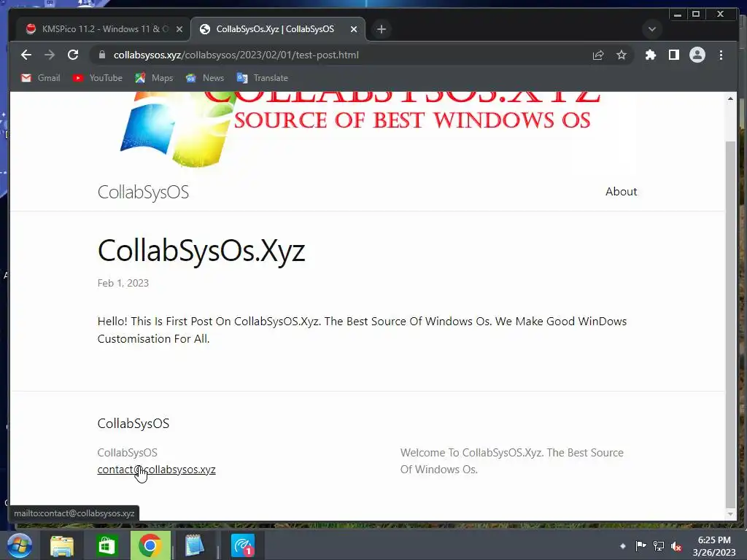This screenshot has width=747, height=560.
Task: Open the Notepad taskbar icon
Action: pos(194,545)
